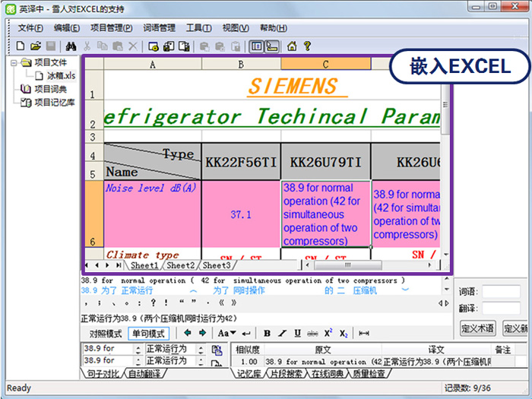Open the 工具(T) menu
Viewport: 532px width, 399px height.
click(198, 28)
